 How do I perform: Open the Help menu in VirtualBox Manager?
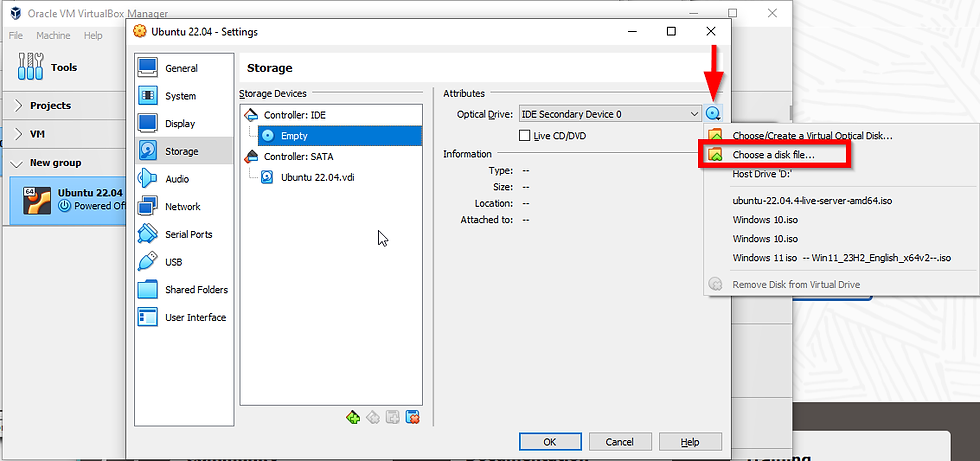pos(93,36)
